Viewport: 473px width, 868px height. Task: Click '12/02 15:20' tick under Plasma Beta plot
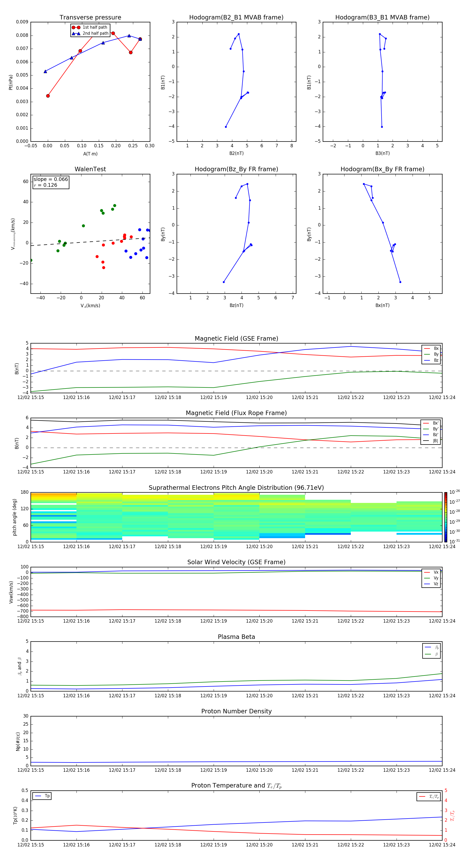(x=259, y=695)
